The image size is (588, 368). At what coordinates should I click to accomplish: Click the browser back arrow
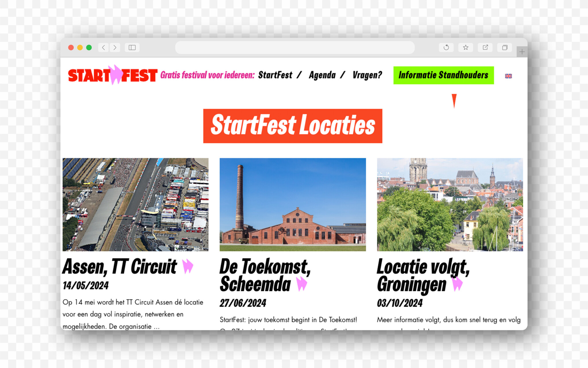[103, 47]
